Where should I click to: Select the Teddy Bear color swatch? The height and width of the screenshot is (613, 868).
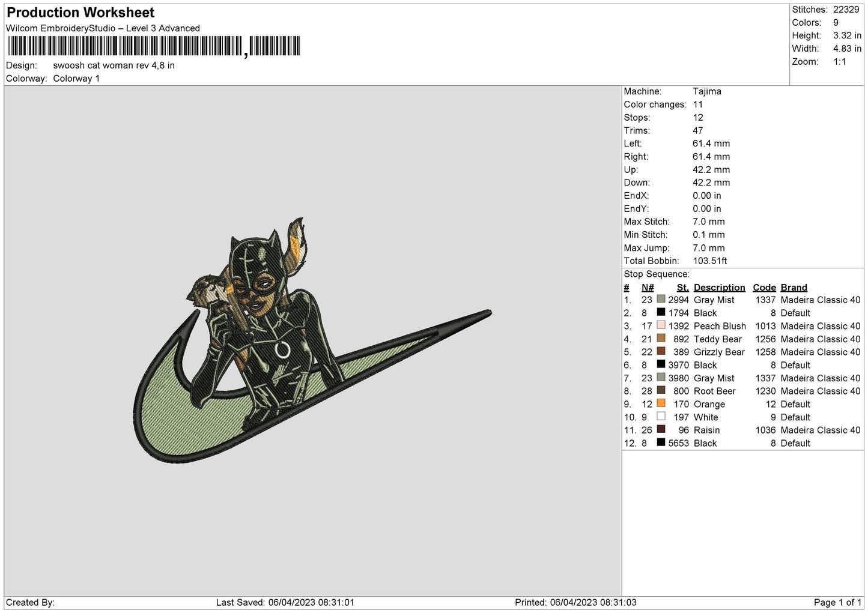(x=661, y=339)
